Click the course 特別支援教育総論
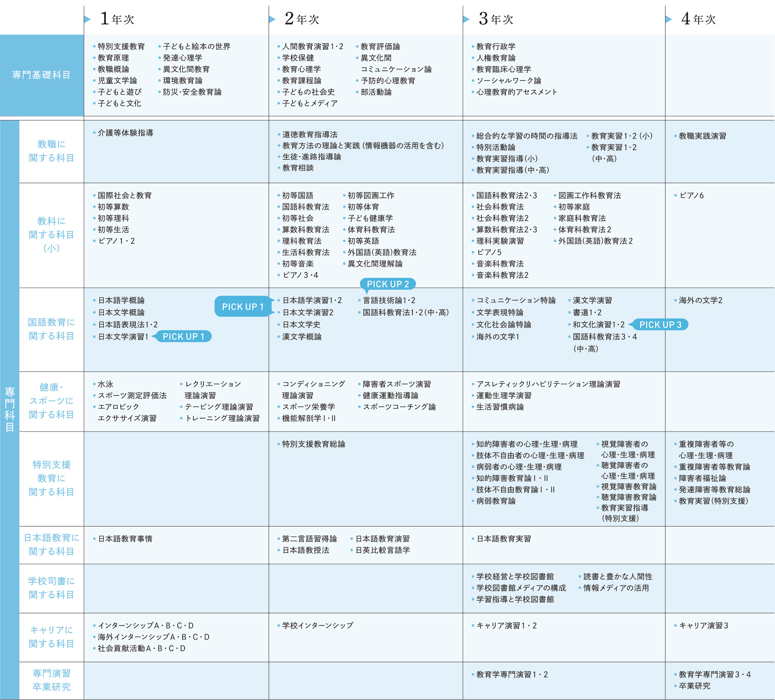 (x=314, y=444)
